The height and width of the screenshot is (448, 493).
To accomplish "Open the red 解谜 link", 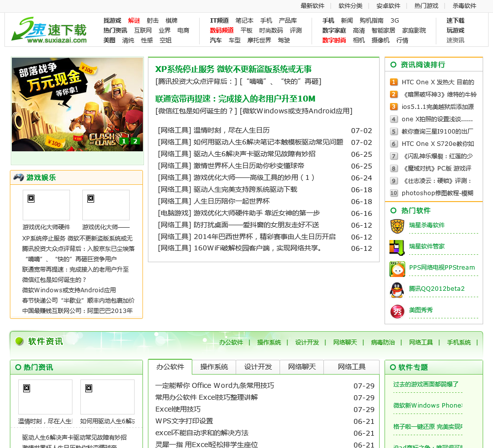I will click(x=134, y=20).
